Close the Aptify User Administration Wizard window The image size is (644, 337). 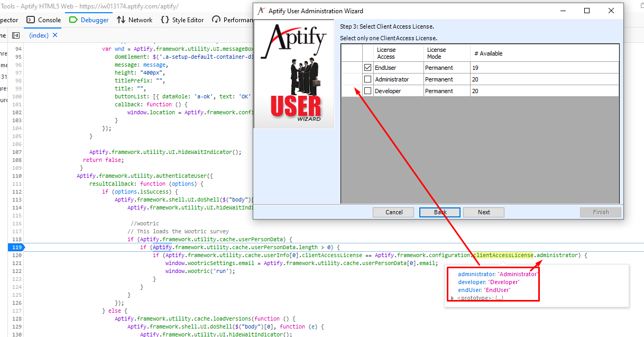(x=611, y=11)
